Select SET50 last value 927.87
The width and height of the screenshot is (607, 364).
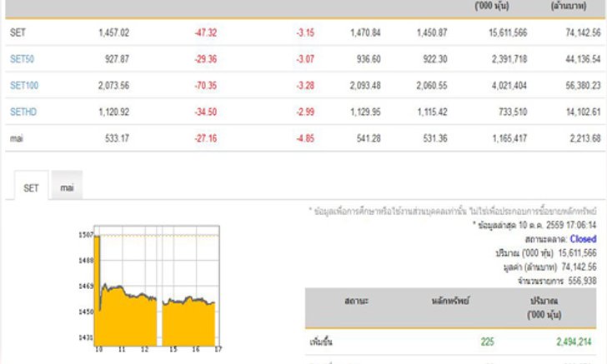point(117,59)
